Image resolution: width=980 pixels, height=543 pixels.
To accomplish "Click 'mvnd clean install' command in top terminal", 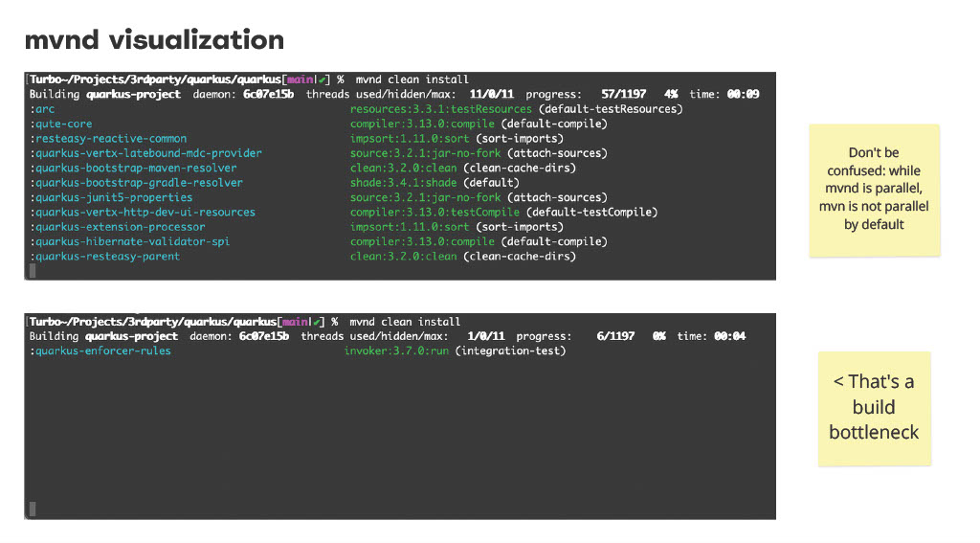I will tap(412, 79).
